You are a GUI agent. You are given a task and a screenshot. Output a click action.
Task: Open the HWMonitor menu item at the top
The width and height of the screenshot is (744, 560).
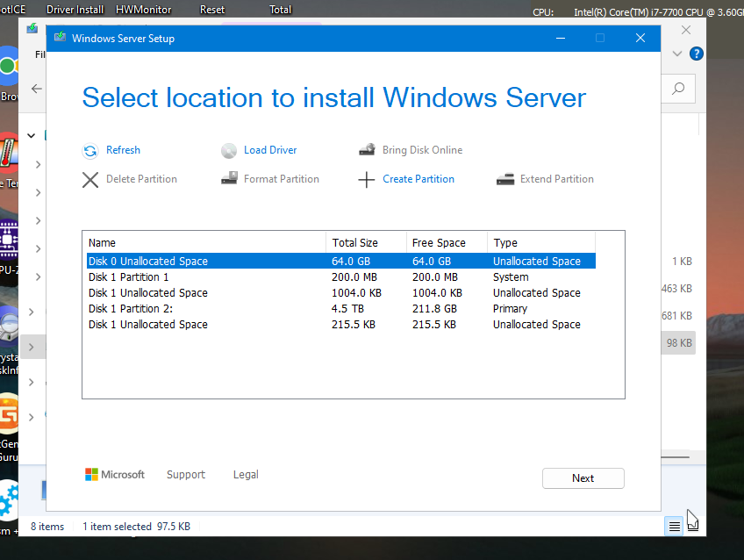(x=143, y=9)
